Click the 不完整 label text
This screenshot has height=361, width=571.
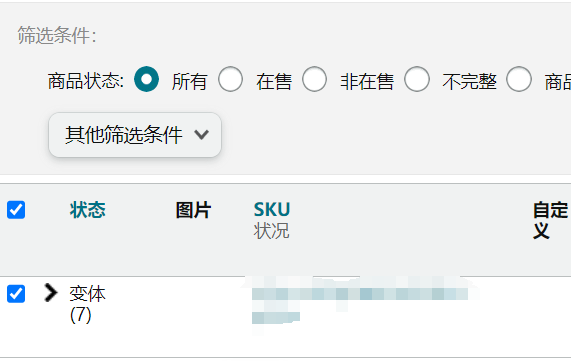(469, 81)
